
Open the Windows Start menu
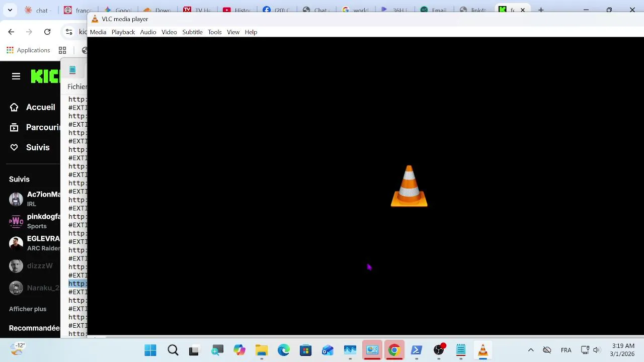click(150, 350)
